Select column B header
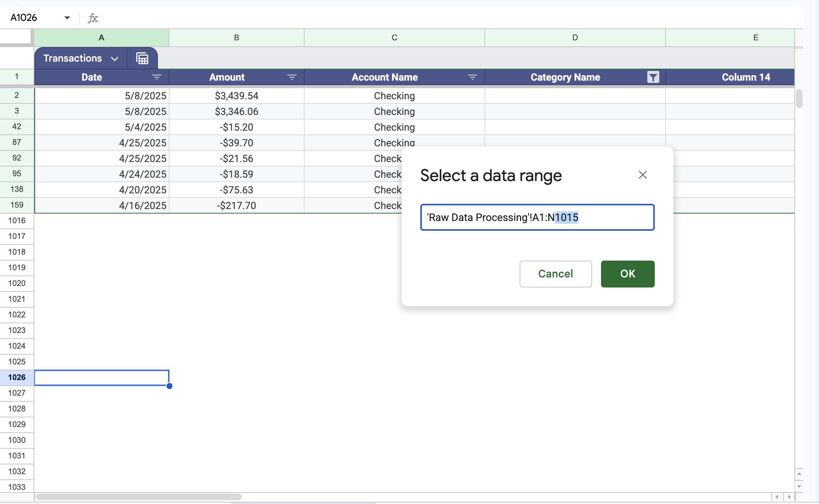Image resolution: width=819 pixels, height=504 pixels. (237, 38)
